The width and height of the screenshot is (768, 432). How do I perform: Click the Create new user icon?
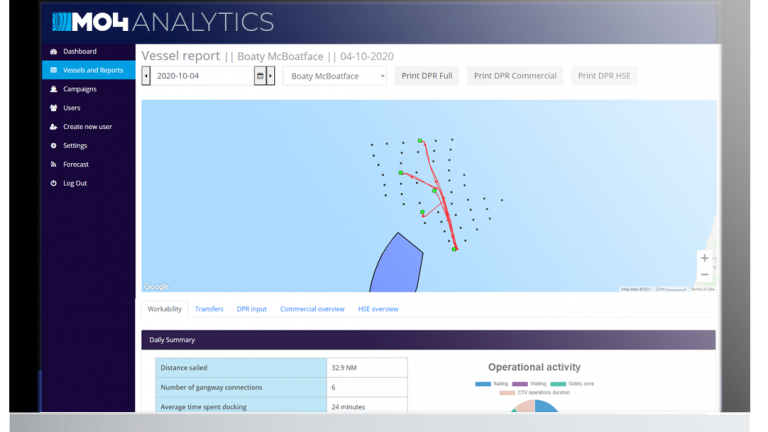[53, 127]
